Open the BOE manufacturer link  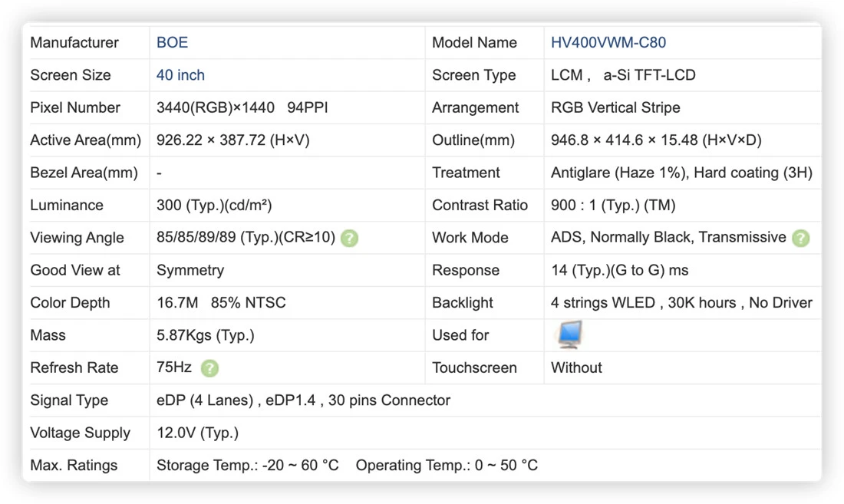click(172, 42)
